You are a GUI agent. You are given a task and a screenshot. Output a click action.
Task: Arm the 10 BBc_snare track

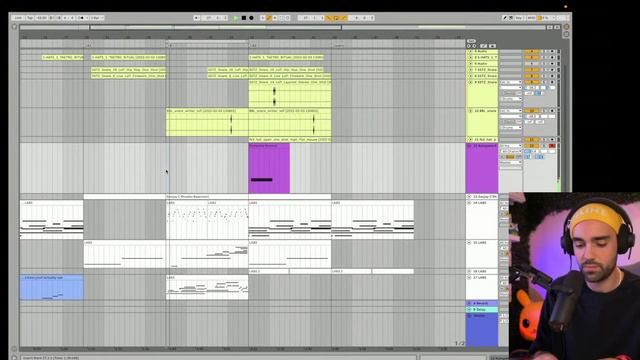point(552,111)
